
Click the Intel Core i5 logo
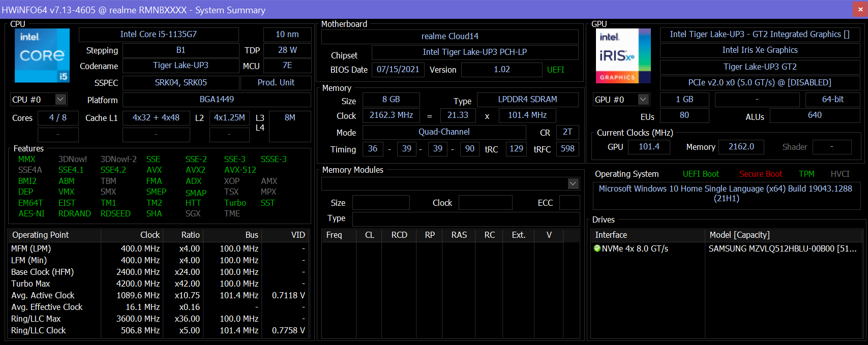coord(42,55)
